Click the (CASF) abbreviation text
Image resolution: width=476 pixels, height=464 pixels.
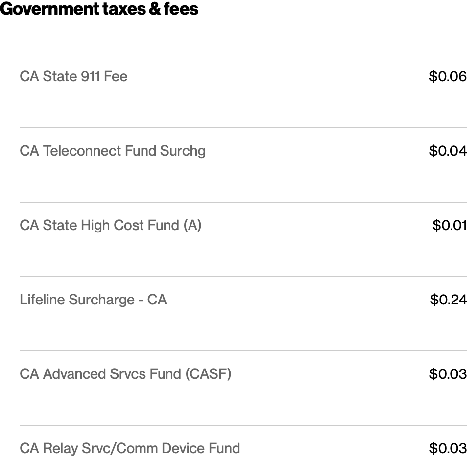point(208,374)
